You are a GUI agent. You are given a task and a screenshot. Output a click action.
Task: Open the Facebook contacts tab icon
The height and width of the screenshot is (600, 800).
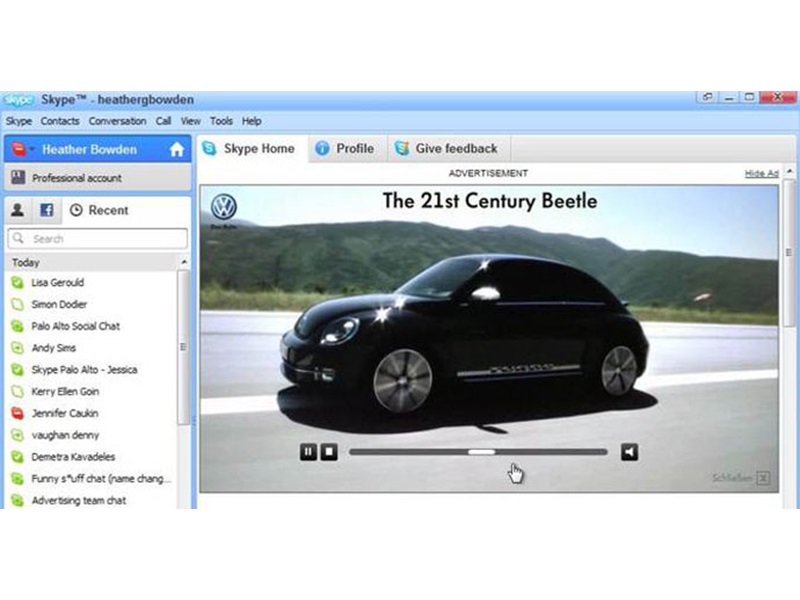point(47,210)
